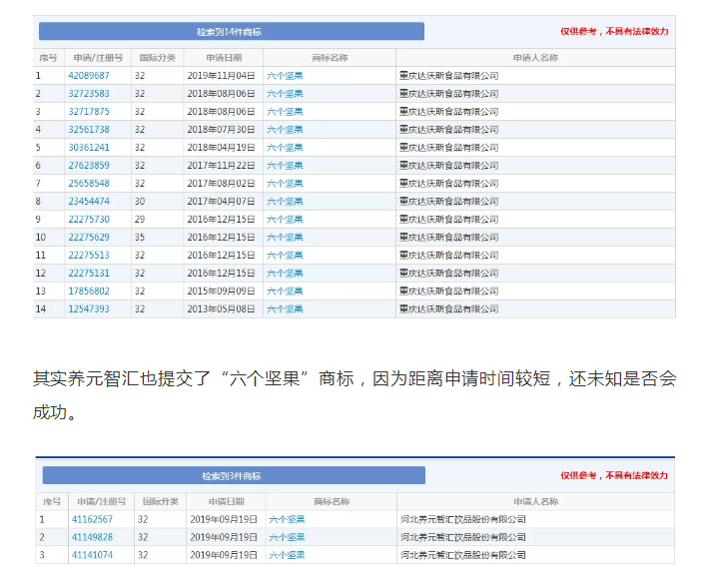Open registration number 22275131 link
Image resolution: width=719 pixels, height=588 pixels.
click(89, 274)
